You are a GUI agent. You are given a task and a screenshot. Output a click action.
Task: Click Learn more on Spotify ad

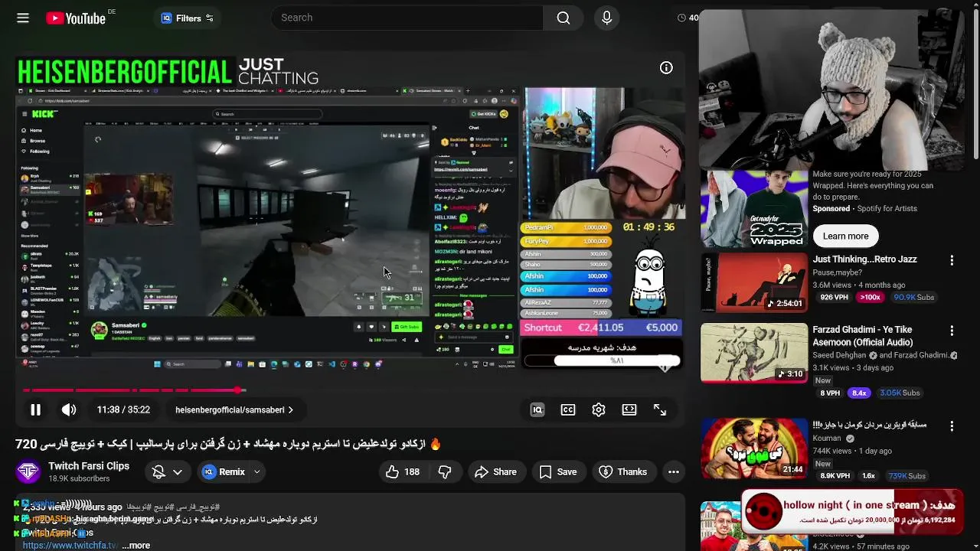[845, 236]
